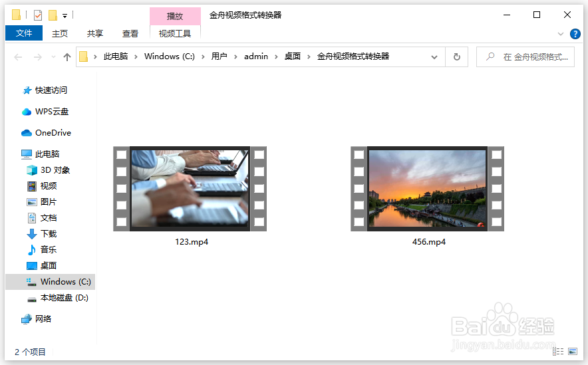Open Help with the question mark icon
The height and width of the screenshot is (365, 588).
click(575, 34)
